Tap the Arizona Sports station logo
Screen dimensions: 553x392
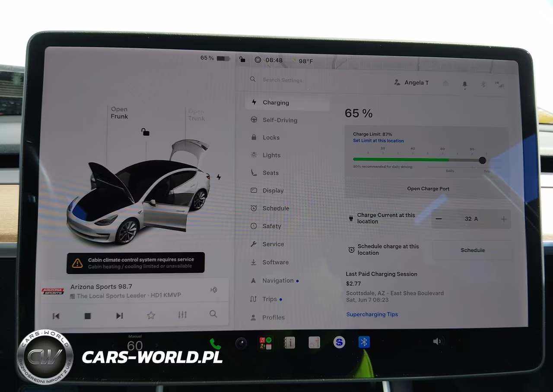53,291
